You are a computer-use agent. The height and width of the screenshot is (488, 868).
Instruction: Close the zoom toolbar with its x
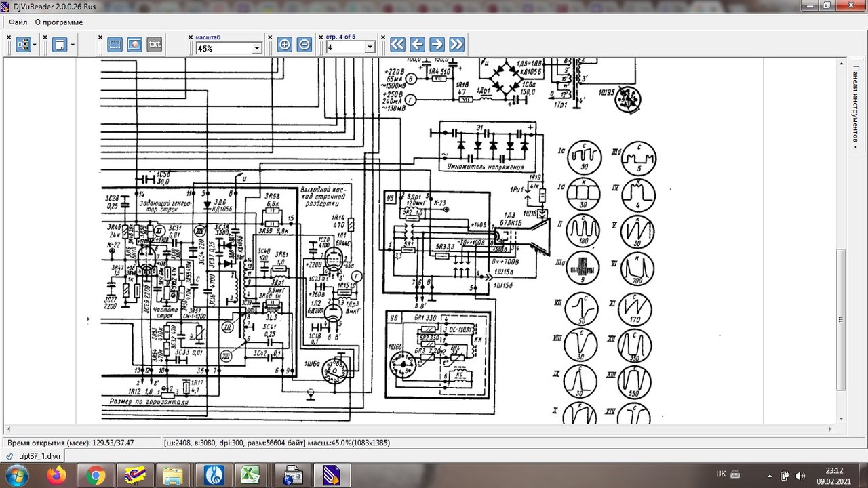[x=191, y=37]
